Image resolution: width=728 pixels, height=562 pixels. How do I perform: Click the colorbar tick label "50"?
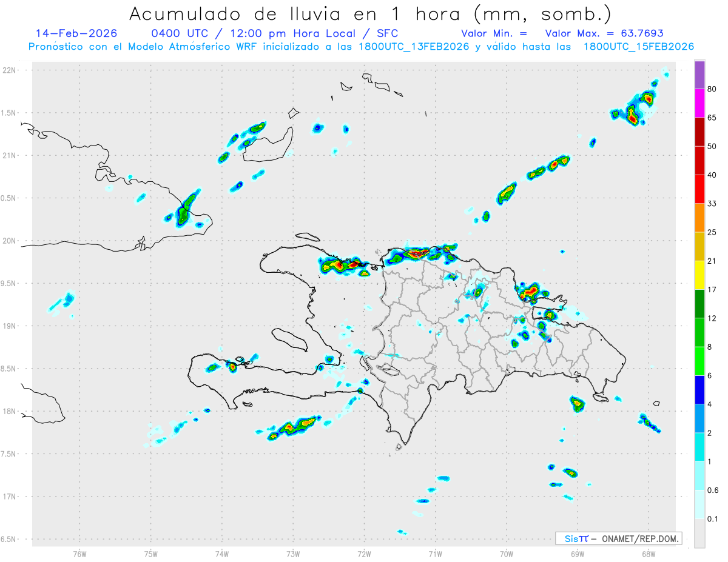(x=712, y=146)
